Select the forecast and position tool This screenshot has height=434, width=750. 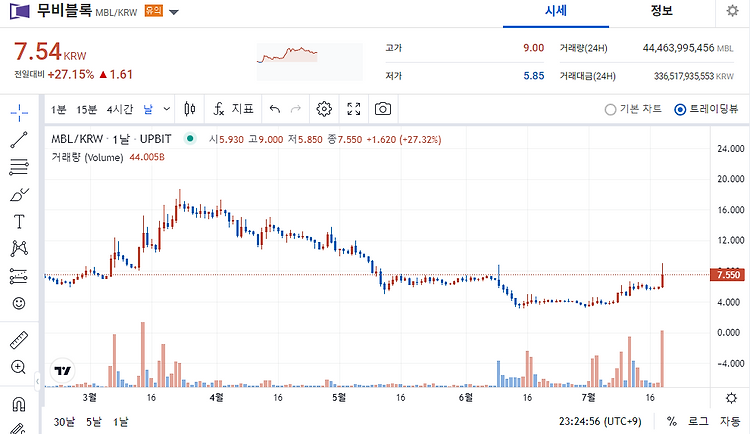pos(19,276)
